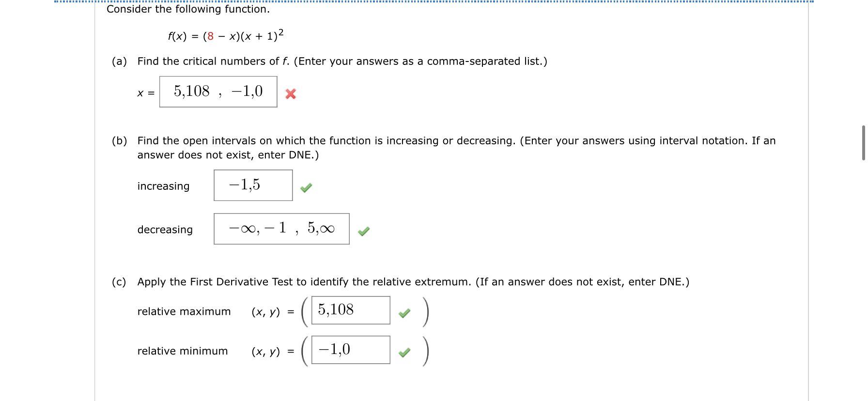The image size is (868, 401).
Task: Select the relative maximum coordinate box
Action: 350,310
